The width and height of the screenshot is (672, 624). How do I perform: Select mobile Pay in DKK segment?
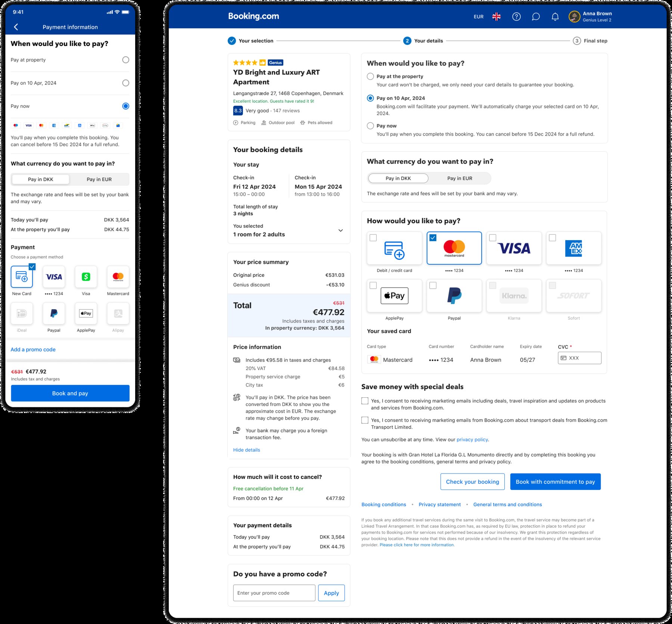[x=41, y=179]
